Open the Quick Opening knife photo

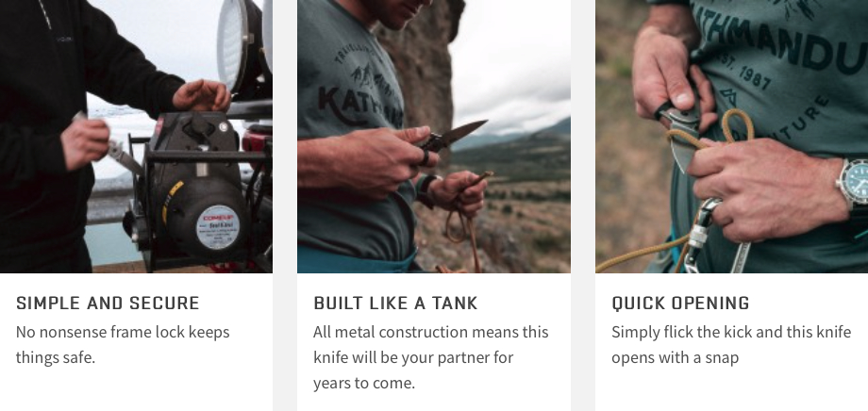pyautogui.click(x=732, y=136)
